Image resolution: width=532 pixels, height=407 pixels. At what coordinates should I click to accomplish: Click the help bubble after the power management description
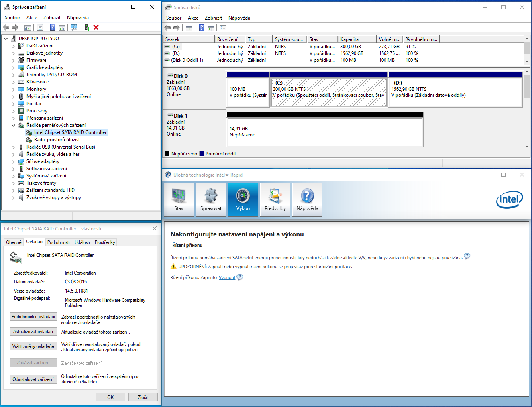click(467, 256)
